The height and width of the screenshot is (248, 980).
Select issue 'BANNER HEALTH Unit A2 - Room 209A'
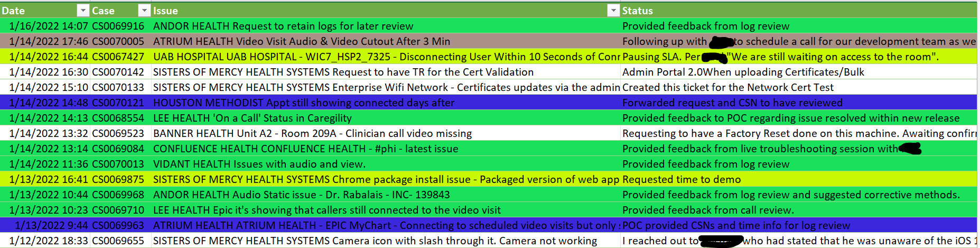pyautogui.click(x=386, y=133)
